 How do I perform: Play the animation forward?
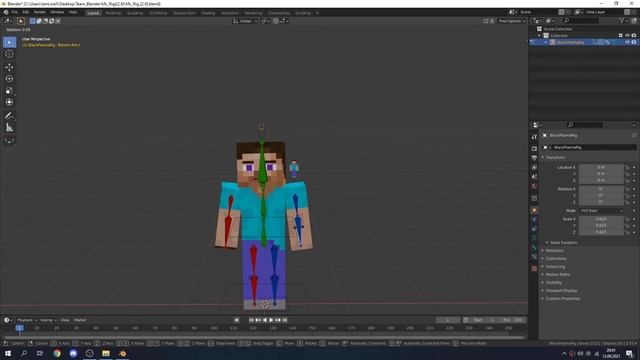point(271,320)
